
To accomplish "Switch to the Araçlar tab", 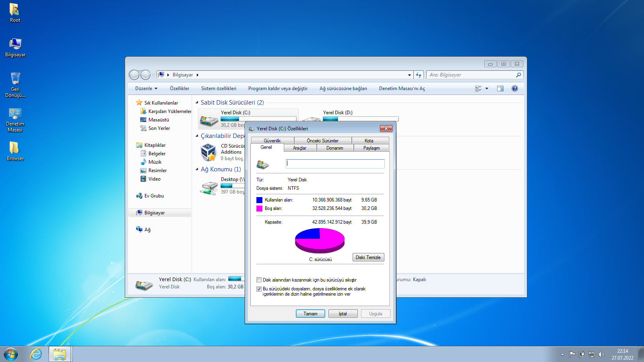I will coord(299,148).
